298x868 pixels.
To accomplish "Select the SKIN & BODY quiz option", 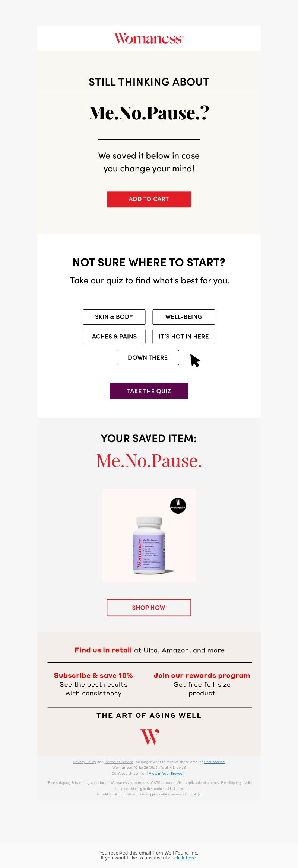I will [114, 317].
